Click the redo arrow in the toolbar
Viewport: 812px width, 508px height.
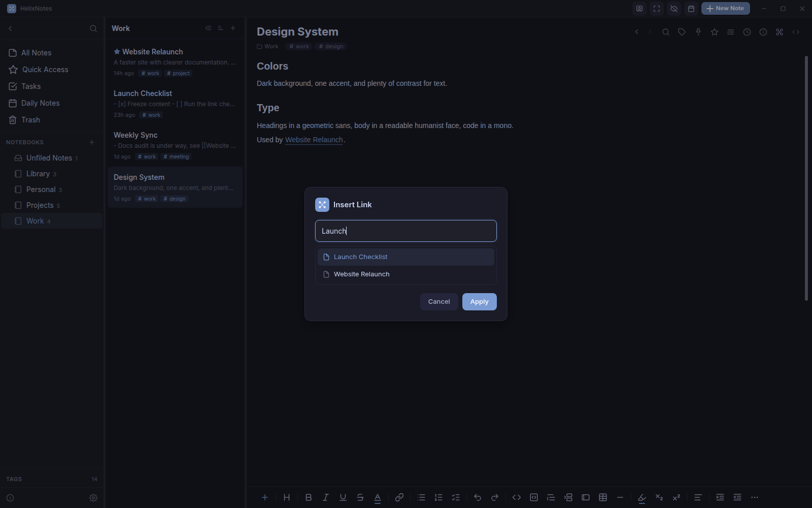(495, 497)
